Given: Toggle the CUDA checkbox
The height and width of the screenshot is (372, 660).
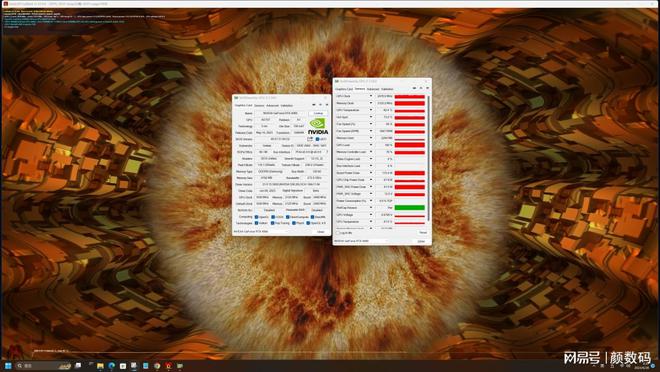Looking at the screenshot, I should [273, 217].
